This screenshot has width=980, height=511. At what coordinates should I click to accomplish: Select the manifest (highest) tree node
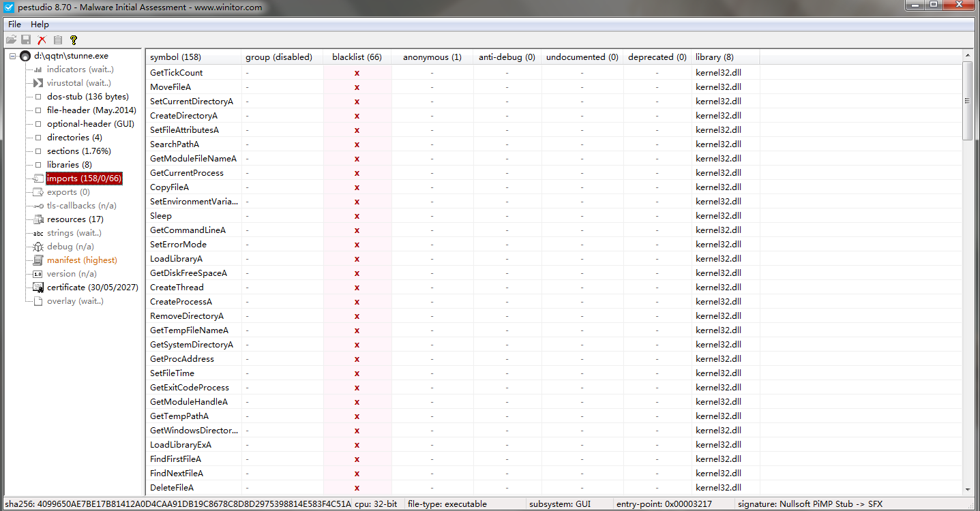click(x=82, y=260)
